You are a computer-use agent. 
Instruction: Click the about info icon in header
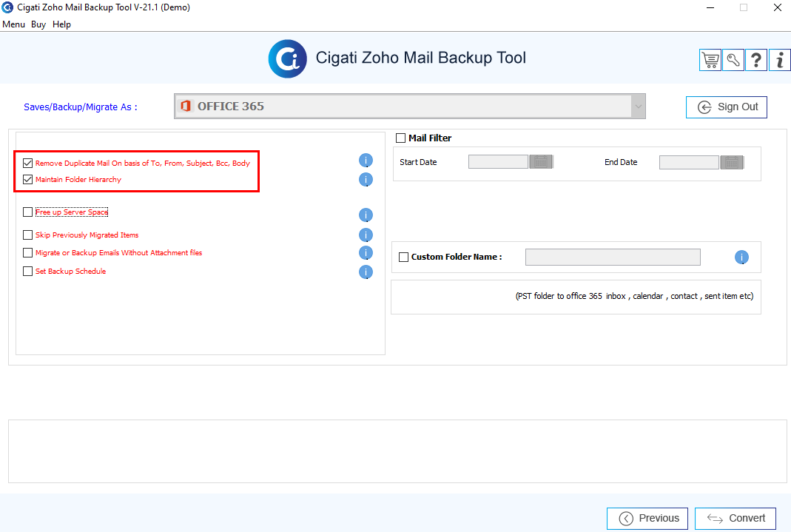(x=779, y=60)
